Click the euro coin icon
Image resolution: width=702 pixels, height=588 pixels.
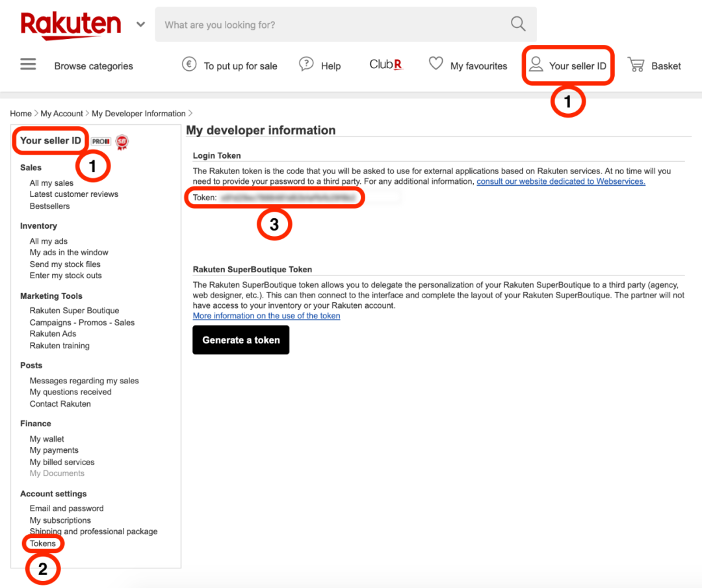click(x=189, y=64)
